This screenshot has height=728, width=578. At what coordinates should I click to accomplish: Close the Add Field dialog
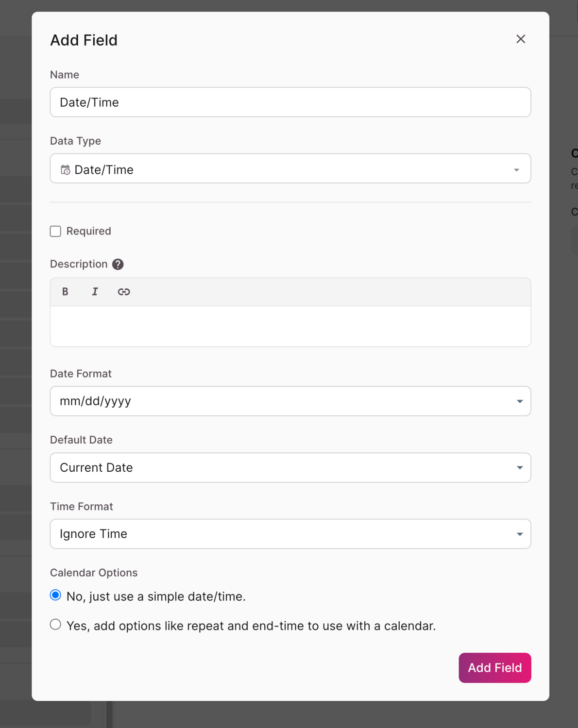coord(521,39)
